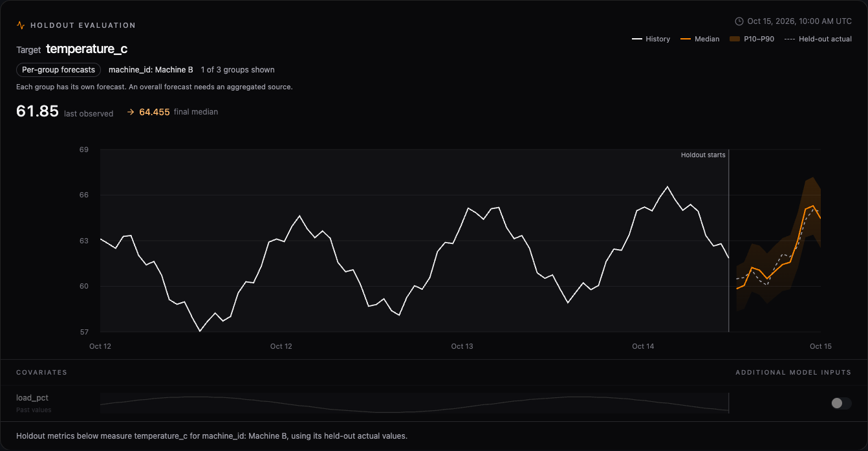868x451 pixels.
Task: Click the Holdout Evaluation pulse icon
Action: [21, 25]
